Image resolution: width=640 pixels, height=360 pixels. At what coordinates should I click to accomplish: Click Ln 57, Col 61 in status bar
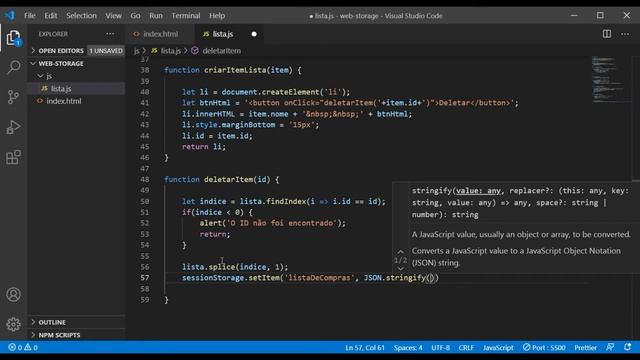(x=364, y=347)
